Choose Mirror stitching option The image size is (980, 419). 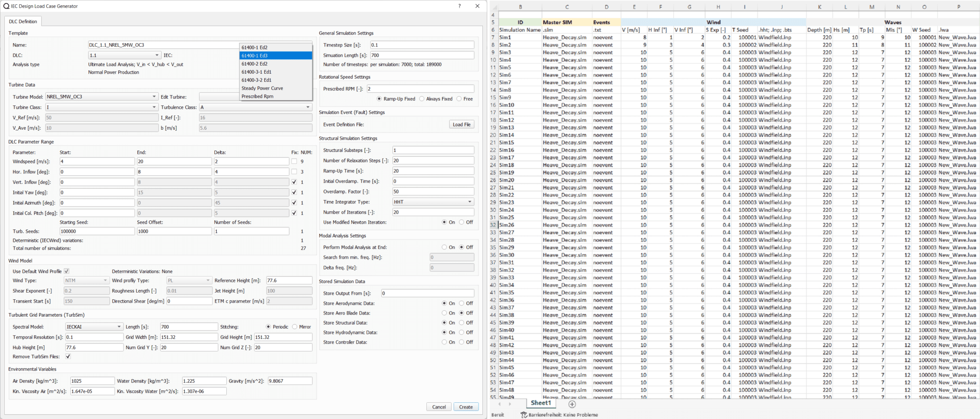[295, 327]
